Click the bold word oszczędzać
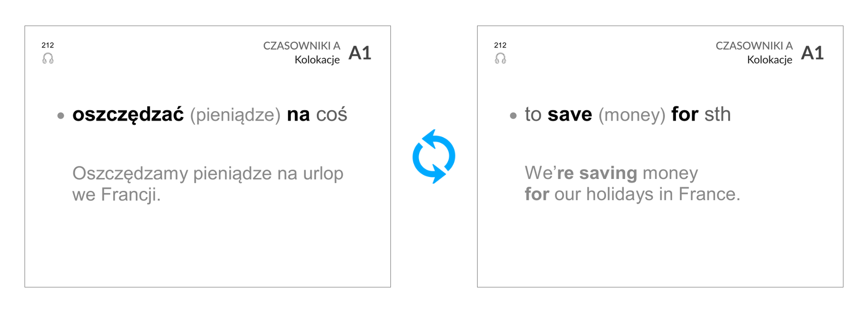Viewport: 868px width, 313px height. click(x=128, y=115)
